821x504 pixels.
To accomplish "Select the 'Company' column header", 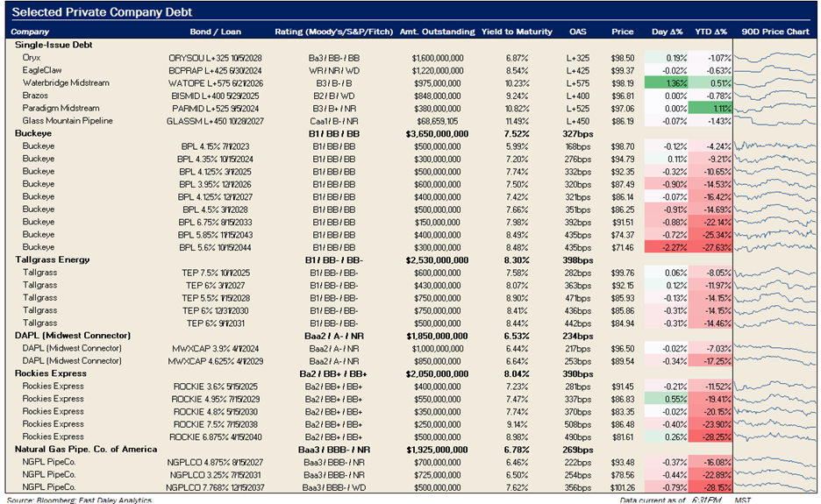I will [30, 32].
